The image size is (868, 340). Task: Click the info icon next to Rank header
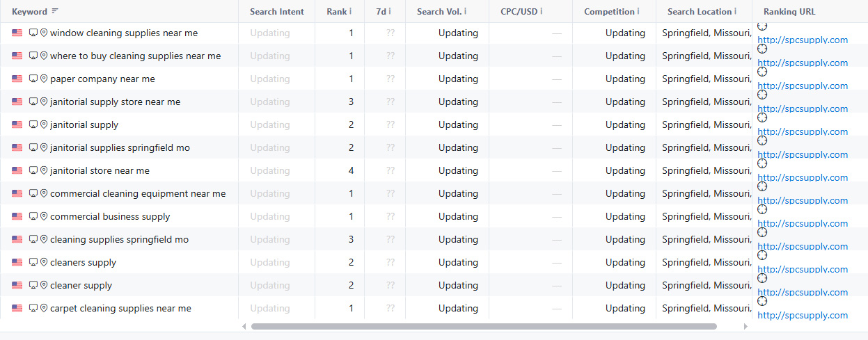coord(350,11)
